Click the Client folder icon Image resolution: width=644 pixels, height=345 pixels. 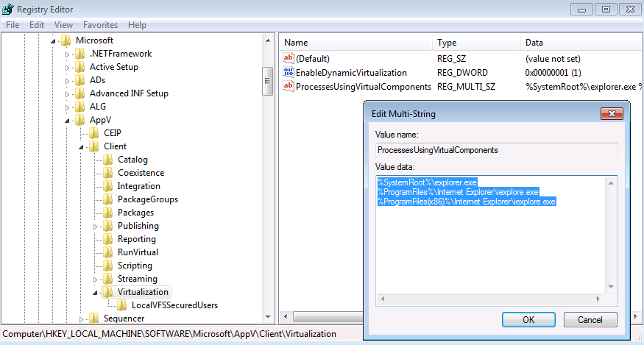pyautogui.click(x=93, y=146)
